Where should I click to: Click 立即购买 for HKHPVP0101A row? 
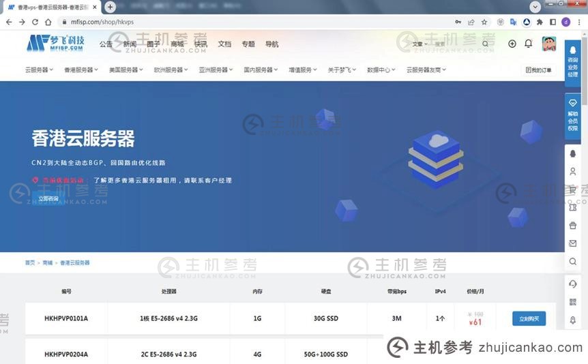[x=529, y=318]
